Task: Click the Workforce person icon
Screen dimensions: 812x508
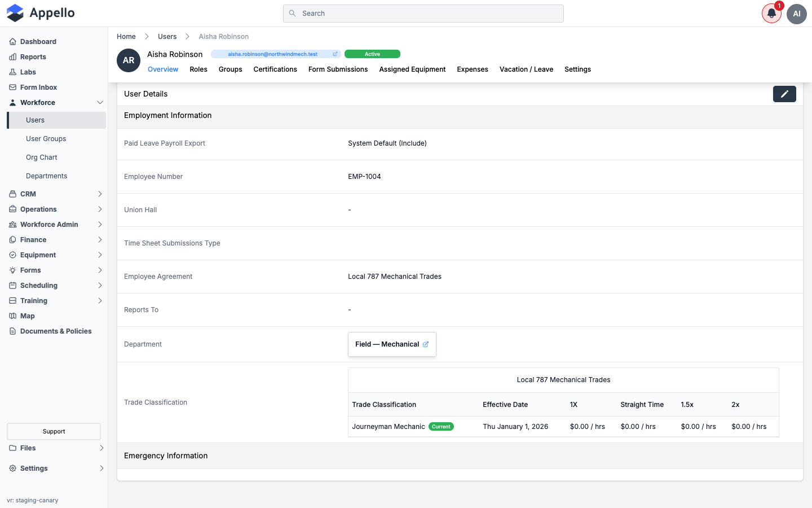Action: click(x=12, y=103)
